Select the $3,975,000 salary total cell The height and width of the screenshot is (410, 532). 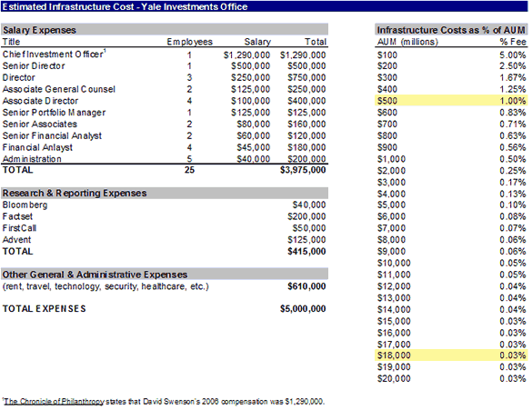tap(303, 170)
